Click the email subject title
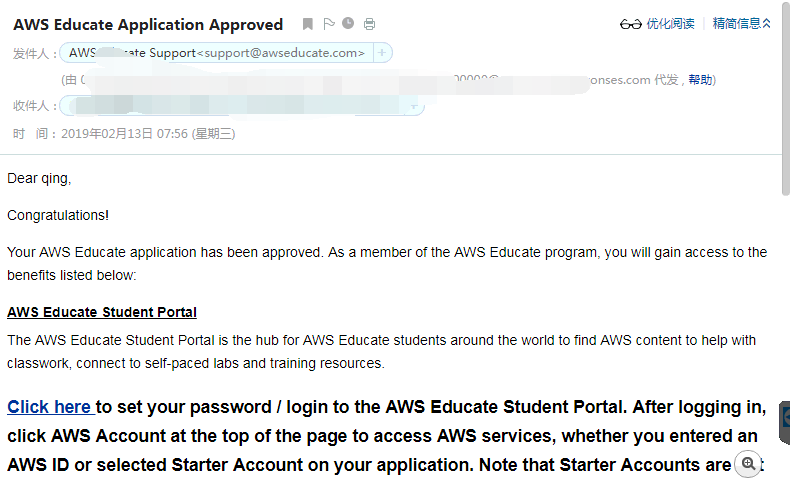Screen dimensions: 790x487 148,24
